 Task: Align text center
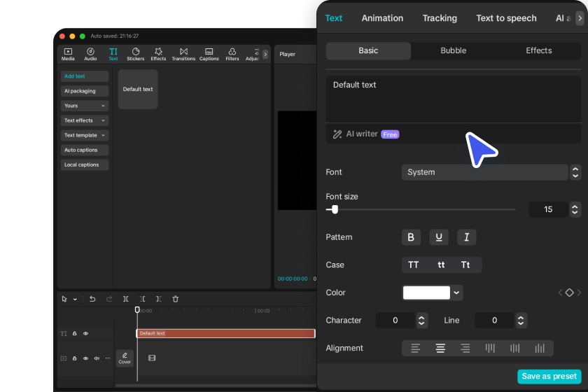(x=440, y=349)
